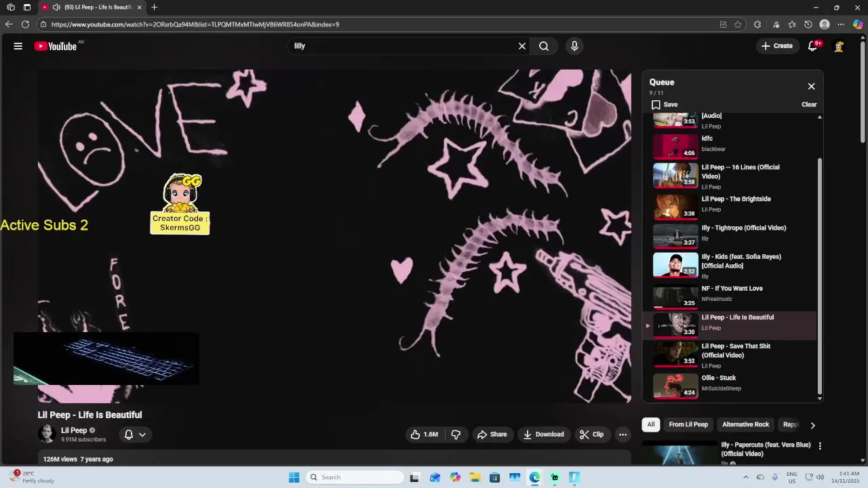
Task: Open Microsoft Store from taskbar
Action: click(x=495, y=477)
